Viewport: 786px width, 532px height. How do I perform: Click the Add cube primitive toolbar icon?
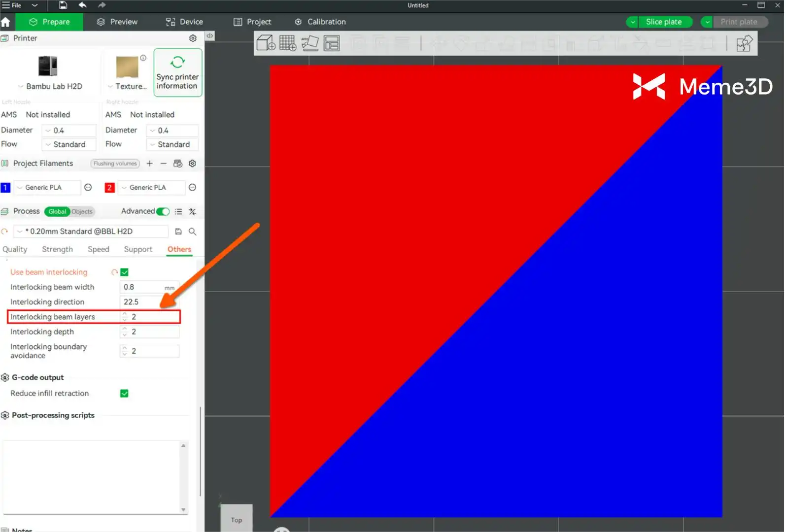[266, 43]
